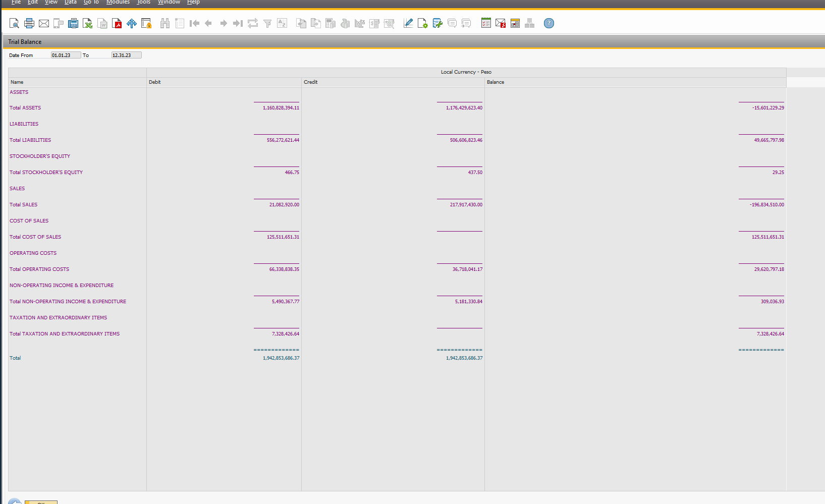Screen dimensions: 825x504
Task: Go to the next record arrow
Action: tap(224, 23)
